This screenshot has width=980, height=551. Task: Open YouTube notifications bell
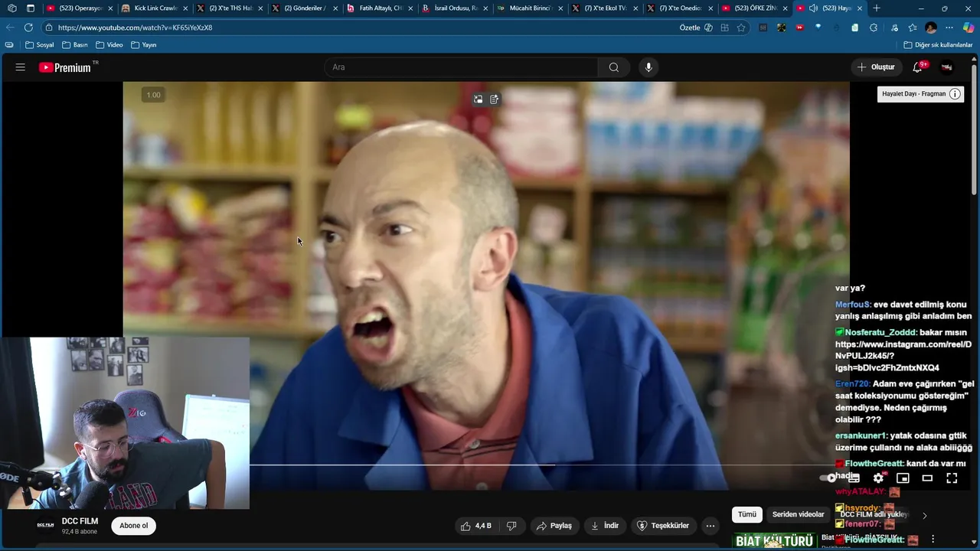(x=918, y=67)
